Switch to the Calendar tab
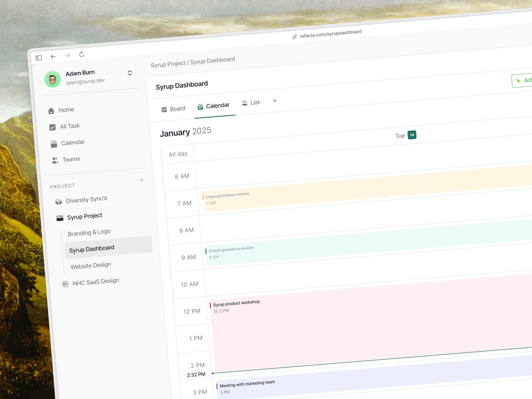 [218, 106]
